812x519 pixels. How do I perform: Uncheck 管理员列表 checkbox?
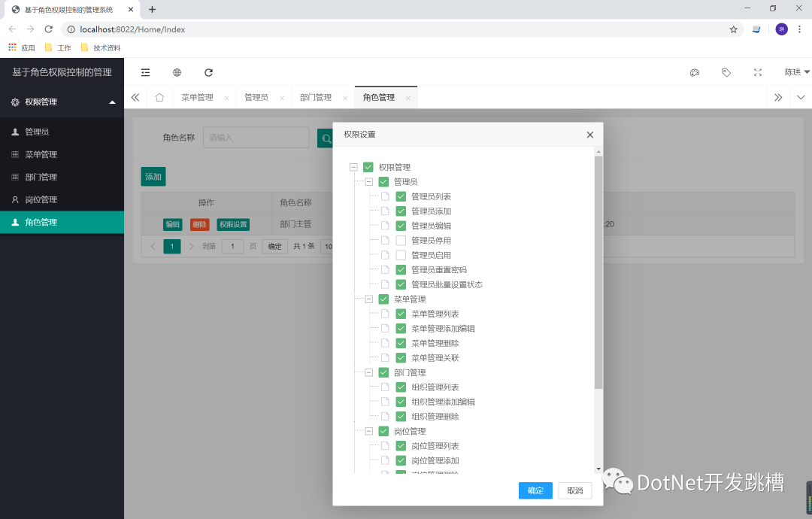tap(401, 196)
